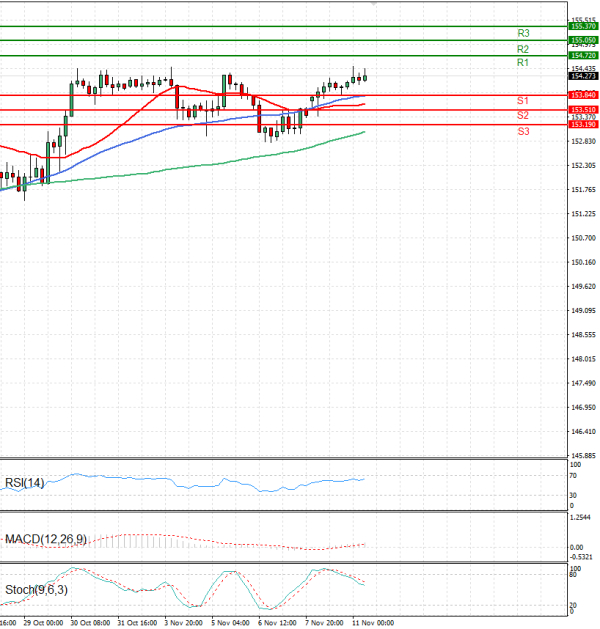Click the R2 resistance level label
This screenshot has width=600, height=629.
[522, 49]
